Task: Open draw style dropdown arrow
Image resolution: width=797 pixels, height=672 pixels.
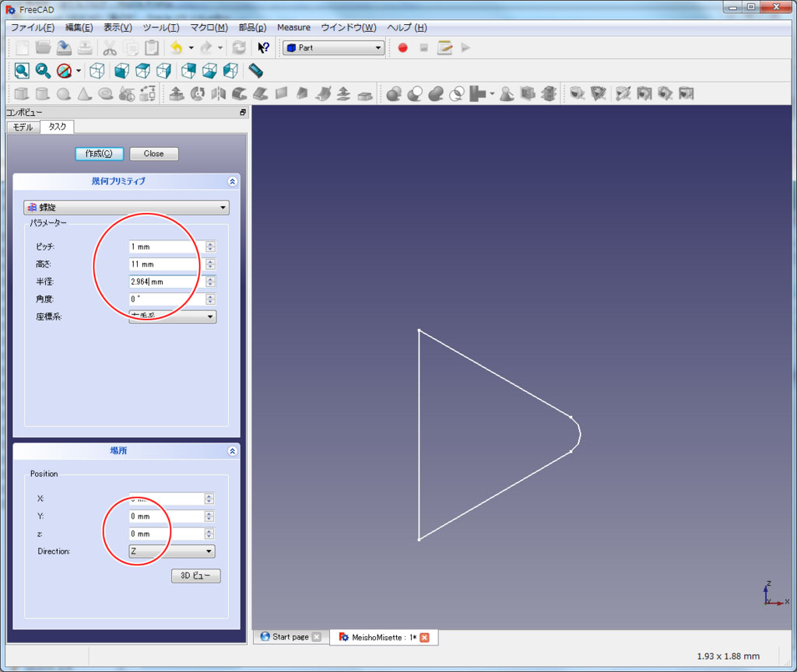Action: (x=79, y=71)
